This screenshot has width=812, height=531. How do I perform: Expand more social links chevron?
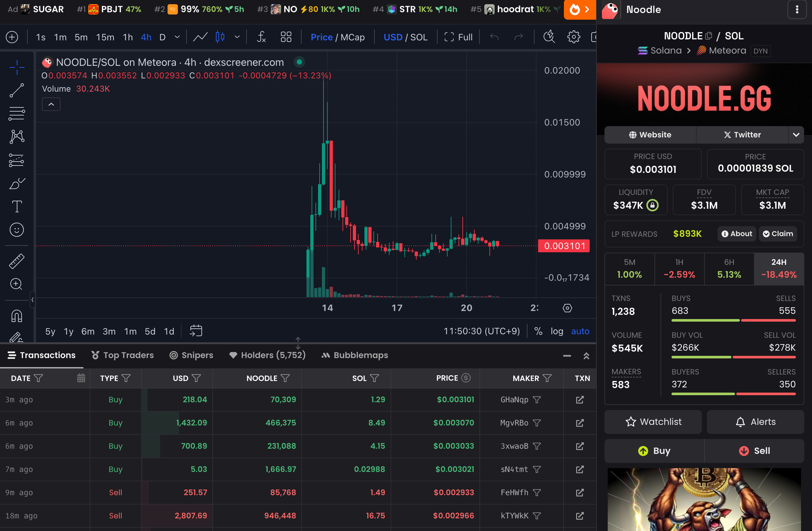796,135
